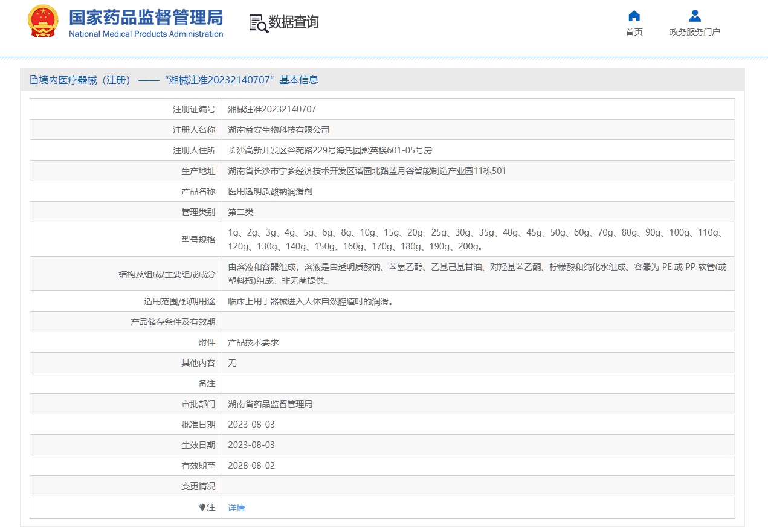Viewport: 768px width, 532px height.
Task: Open the 政务服务门户 menu label
Action: click(695, 32)
